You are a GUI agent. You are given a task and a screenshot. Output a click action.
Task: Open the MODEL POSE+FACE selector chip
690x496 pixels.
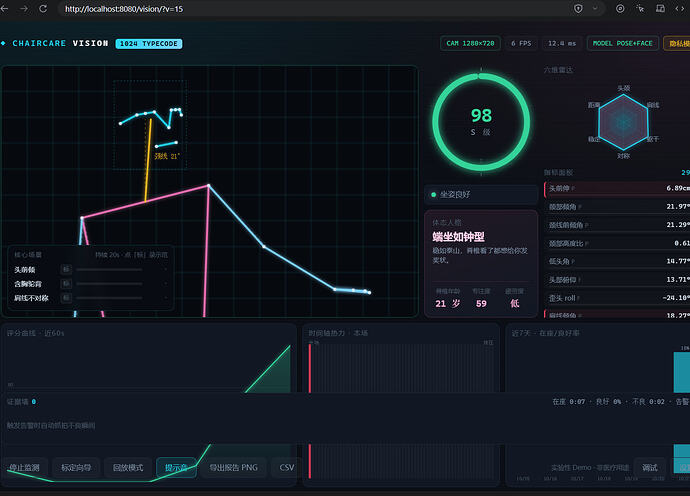(623, 43)
